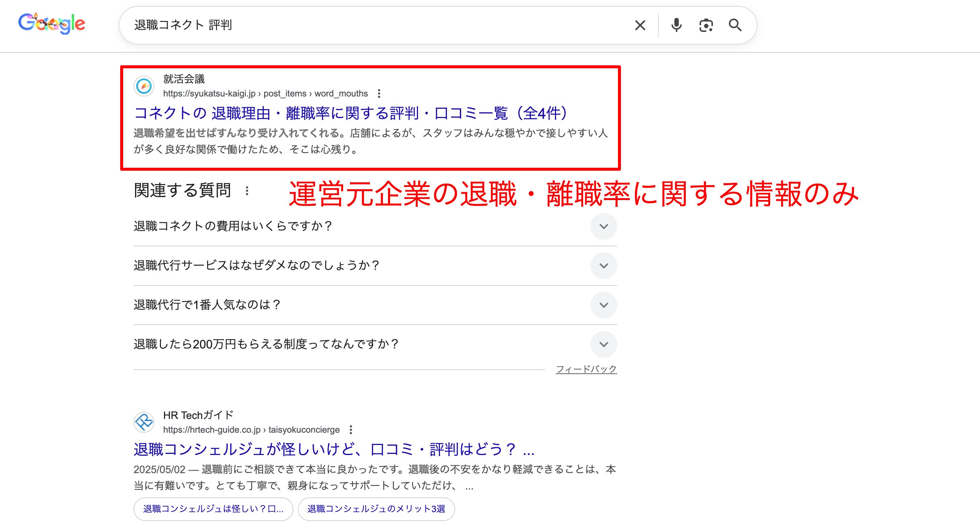Click the 就活会議 site name

pos(184,79)
